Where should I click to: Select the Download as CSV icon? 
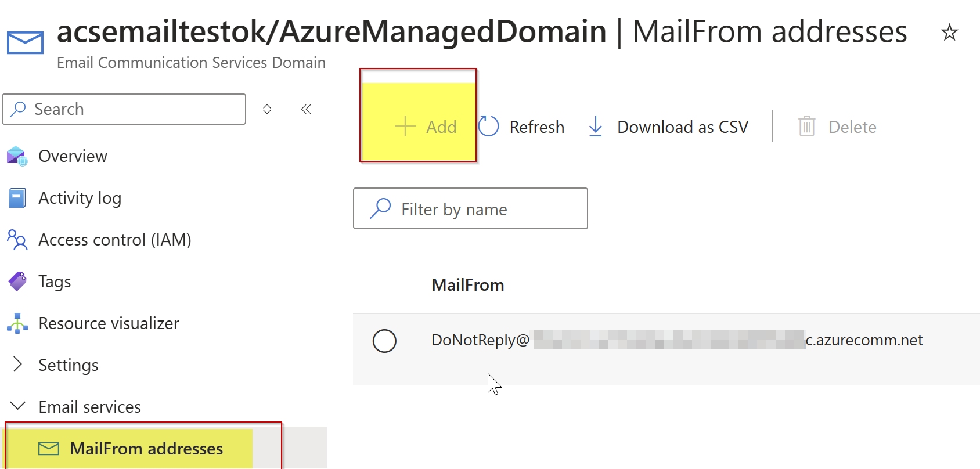[x=595, y=127]
